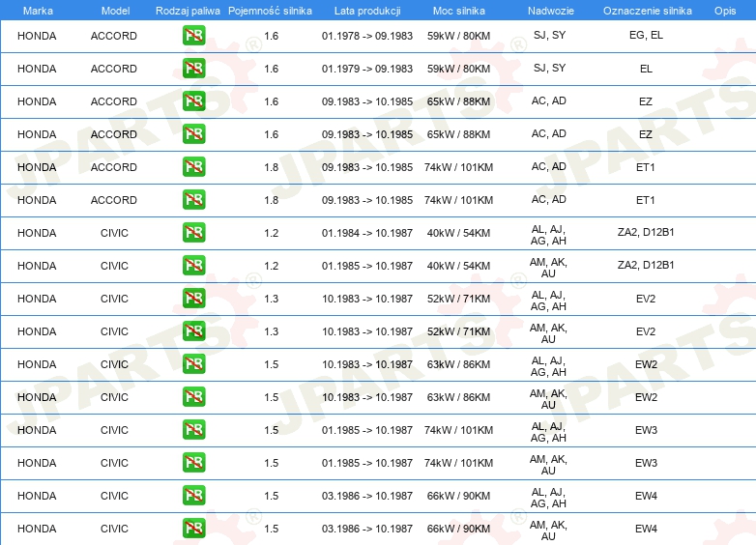
Task: Click unleaded fuel icon in Accord 01.1979 row
Action: (x=193, y=69)
